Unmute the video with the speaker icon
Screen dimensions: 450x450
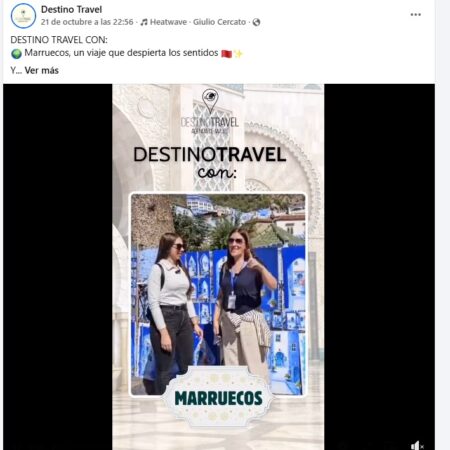(416, 445)
